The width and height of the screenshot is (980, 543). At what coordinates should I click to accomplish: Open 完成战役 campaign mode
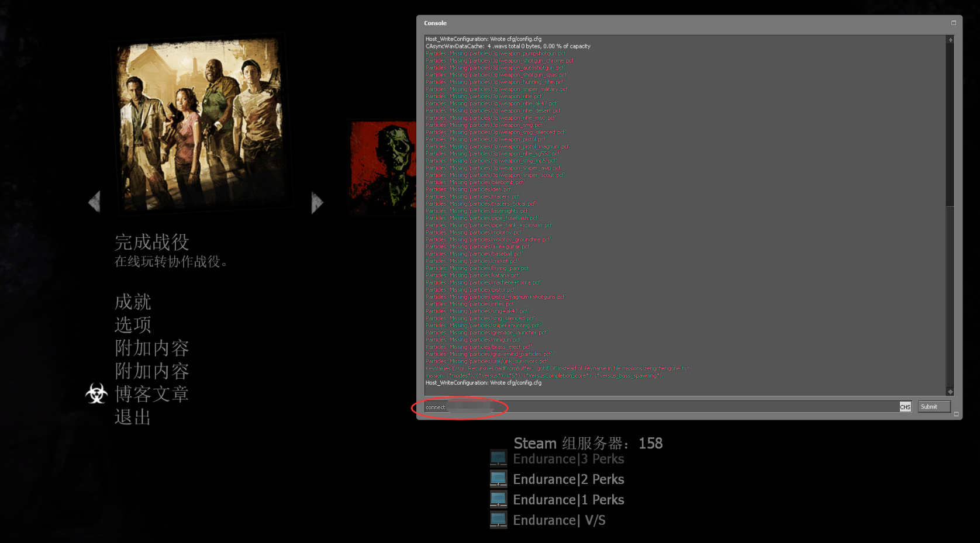click(152, 242)
